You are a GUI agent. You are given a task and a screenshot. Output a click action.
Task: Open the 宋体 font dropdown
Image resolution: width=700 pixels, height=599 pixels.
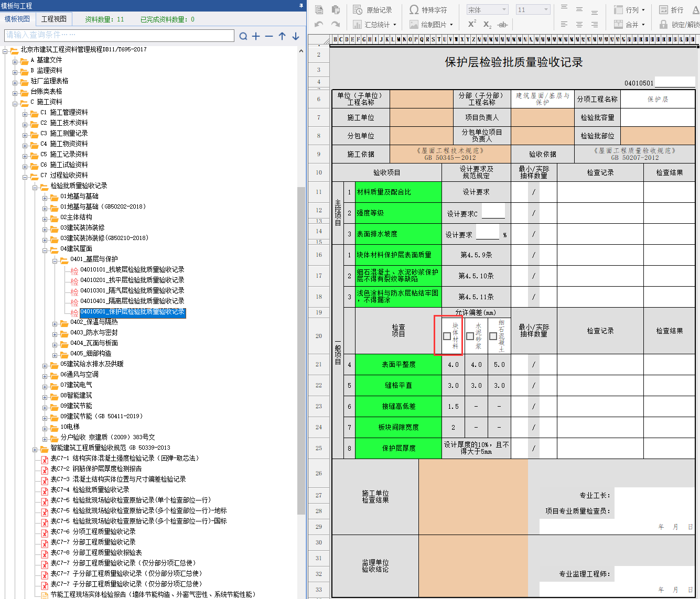tap(488, 10)
